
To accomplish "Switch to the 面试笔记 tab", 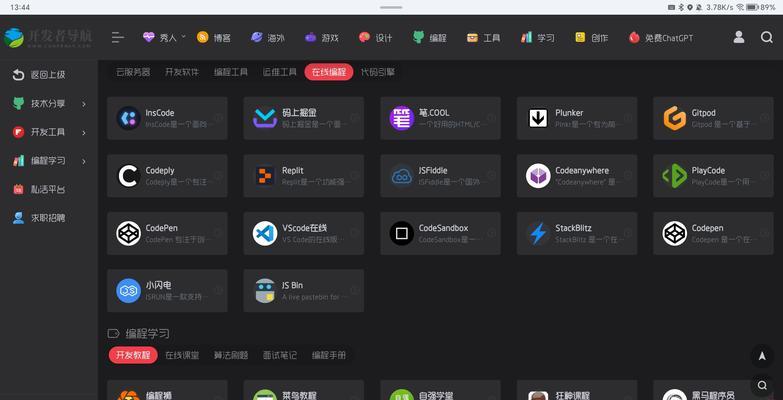I will pyautogui.click(x=280, y=355).
